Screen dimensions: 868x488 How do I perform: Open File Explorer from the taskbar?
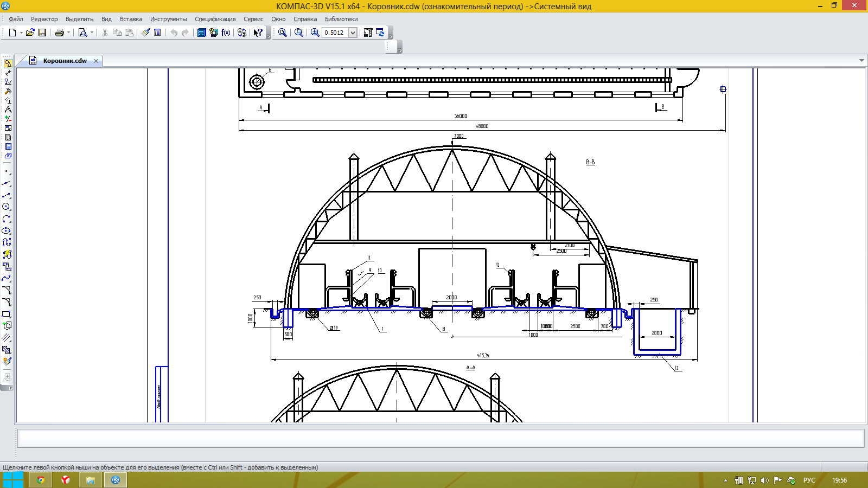91,480
